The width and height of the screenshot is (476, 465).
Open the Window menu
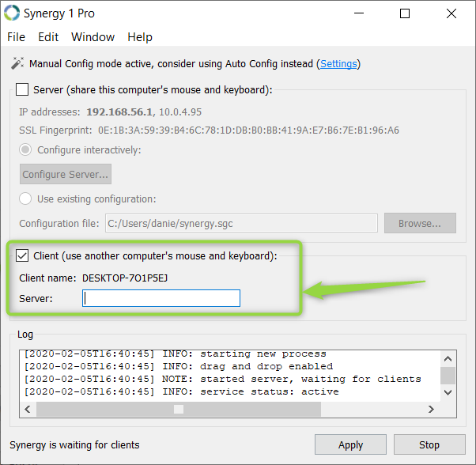93,37
